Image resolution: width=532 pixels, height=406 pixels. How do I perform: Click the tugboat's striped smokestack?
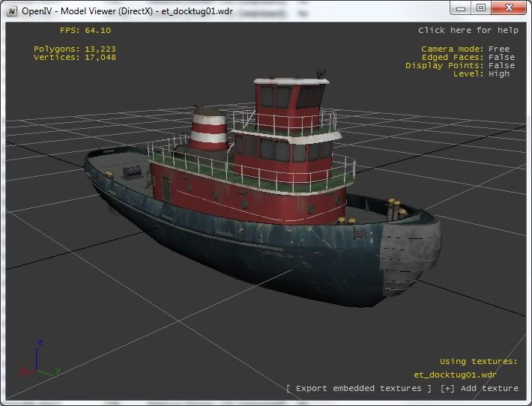(208, 130)
